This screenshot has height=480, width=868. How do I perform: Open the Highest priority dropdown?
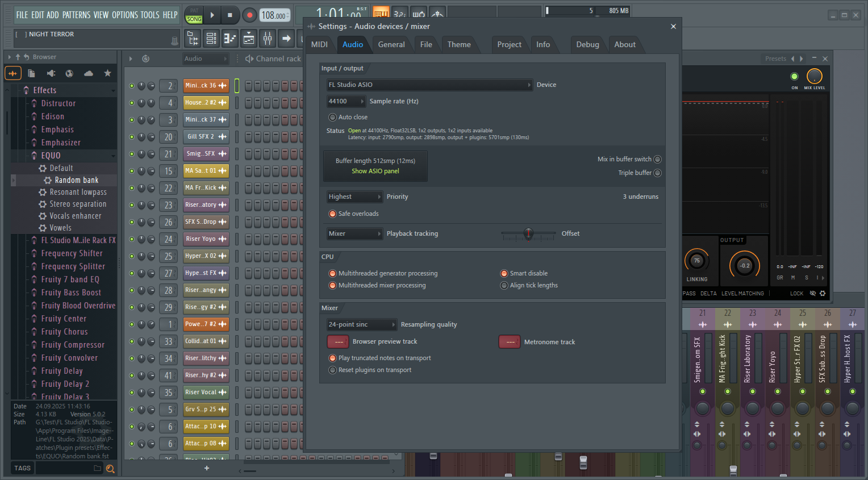click(x=354, y=197)
